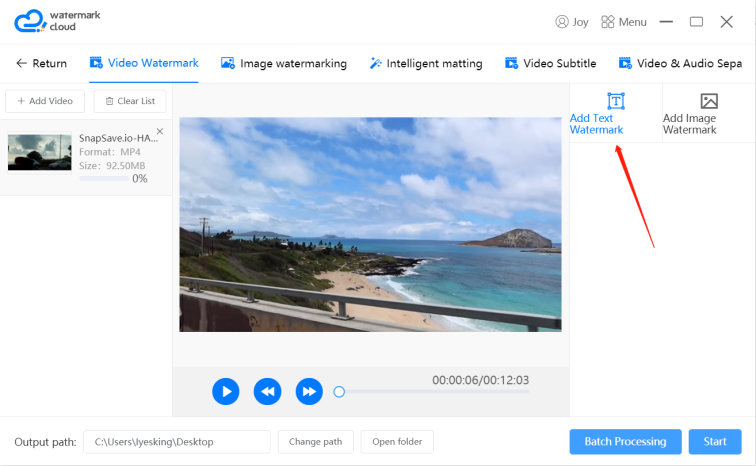Click the 00:00:06/00:12:03 timestamp
Viewport: 756px width, 466px height.
pos(480,380)
